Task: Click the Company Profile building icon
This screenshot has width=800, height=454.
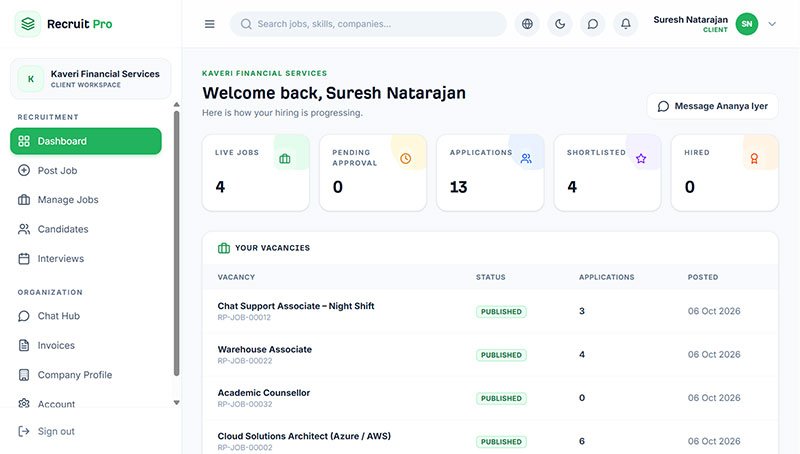Action: [24, 375]
